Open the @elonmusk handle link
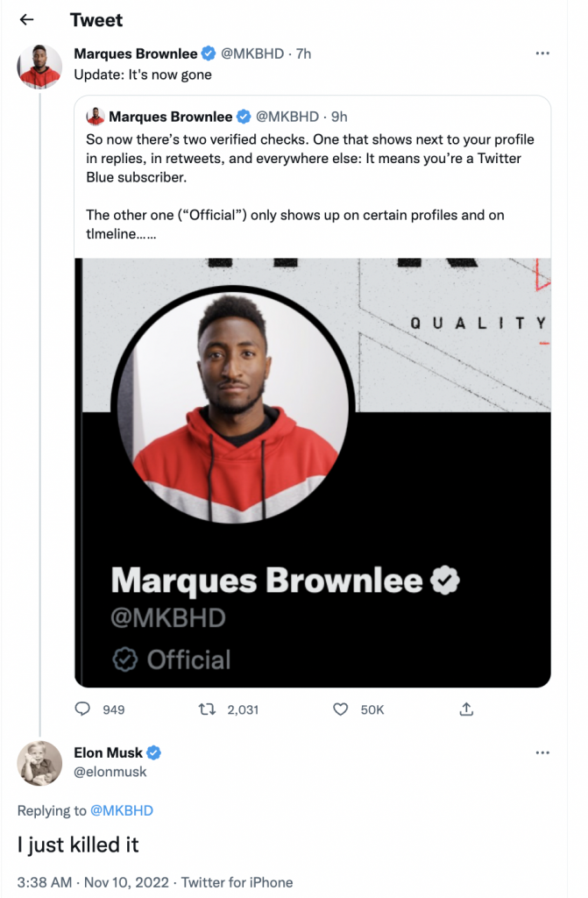The image size is (588, 898). pyautogui.click(x=110, y=772)
